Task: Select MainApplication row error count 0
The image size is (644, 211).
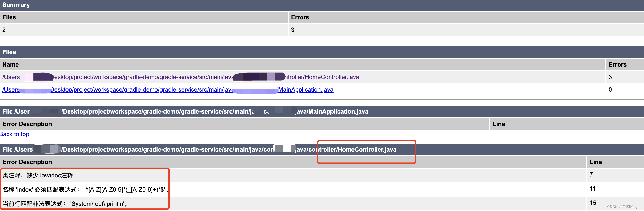Action: (x=625, y=89)
